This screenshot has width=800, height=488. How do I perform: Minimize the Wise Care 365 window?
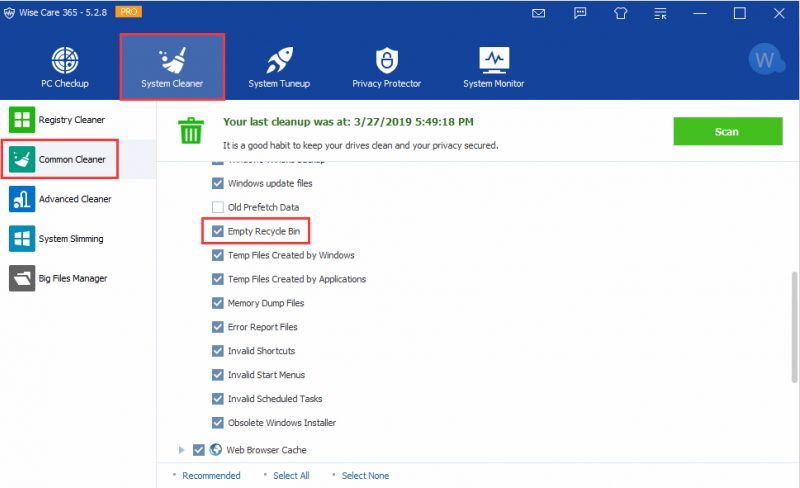tap(700, 13)
